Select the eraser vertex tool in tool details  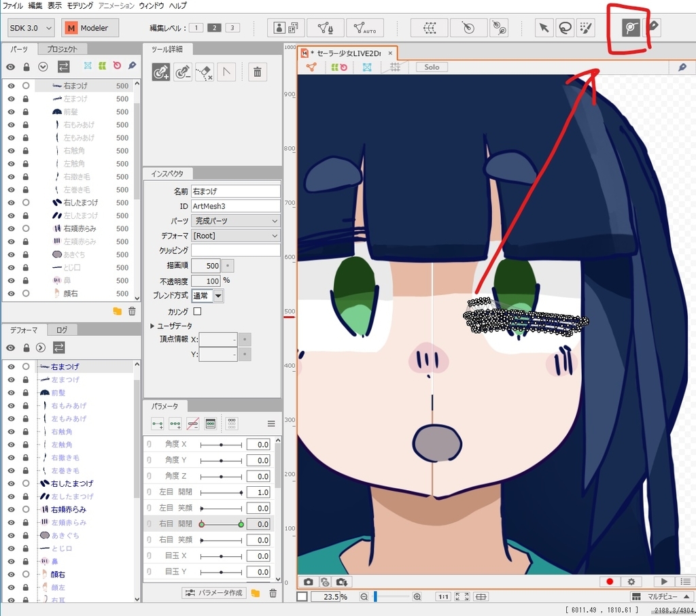(x=204, y=71)
